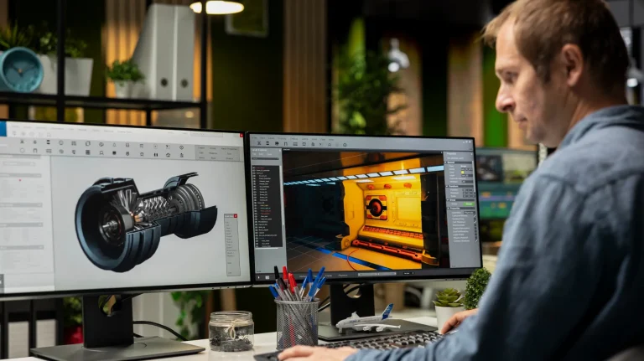Close the small floating list panel beside the engine
Screen dimensions: 644x361
[236, 216]
